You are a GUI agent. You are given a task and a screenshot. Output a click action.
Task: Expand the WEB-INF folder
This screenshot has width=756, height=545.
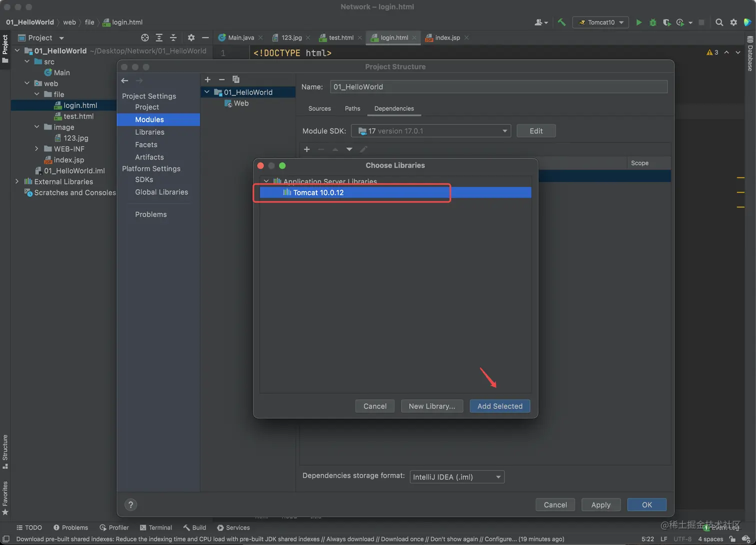[36, 148]
